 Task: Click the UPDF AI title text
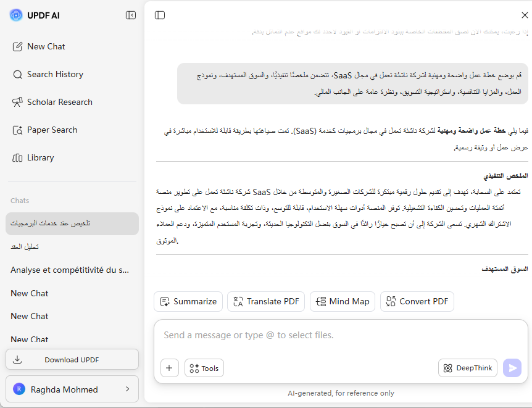point(43,15)
